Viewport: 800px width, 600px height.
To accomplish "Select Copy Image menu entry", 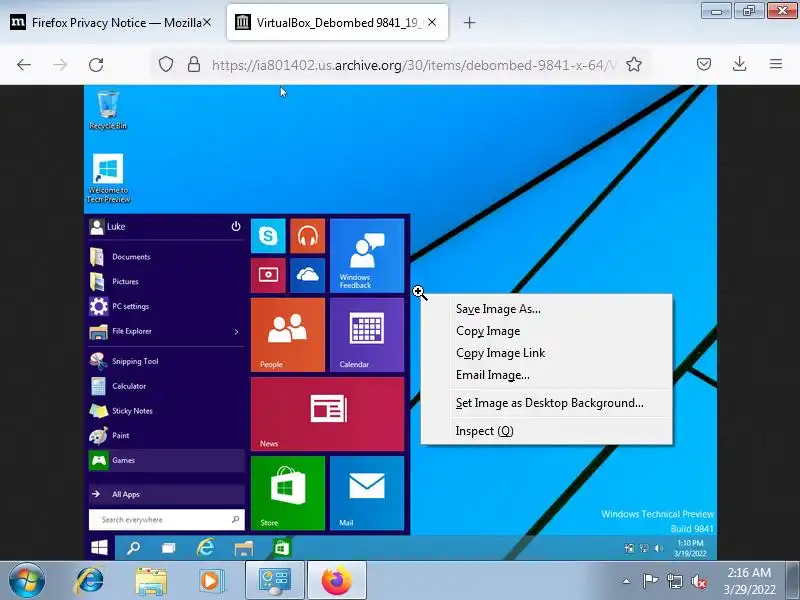I will pos(546,331).
